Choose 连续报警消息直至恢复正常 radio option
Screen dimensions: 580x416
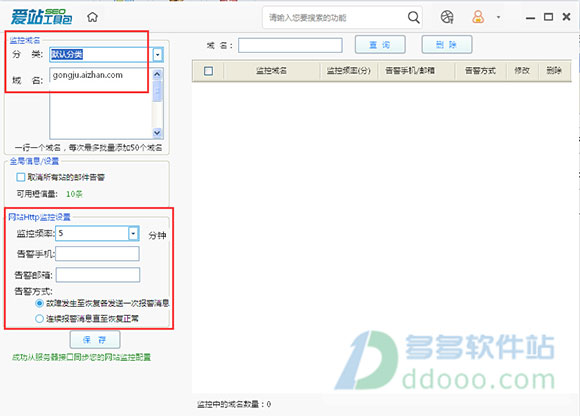39,318
